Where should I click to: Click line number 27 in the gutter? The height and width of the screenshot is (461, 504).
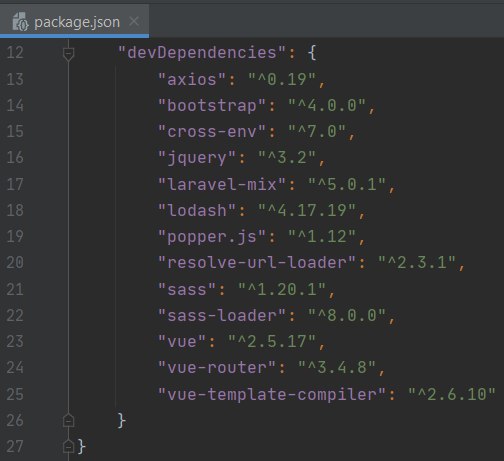[x=15, y=447]
